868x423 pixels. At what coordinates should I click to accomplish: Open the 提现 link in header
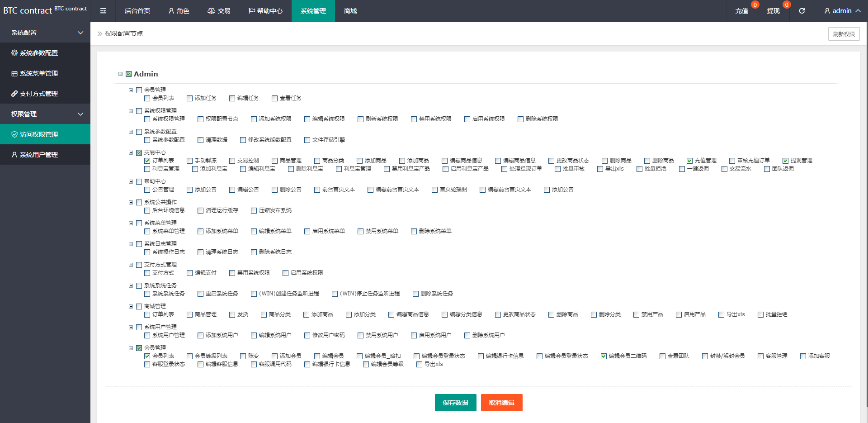tap(773, 11)
